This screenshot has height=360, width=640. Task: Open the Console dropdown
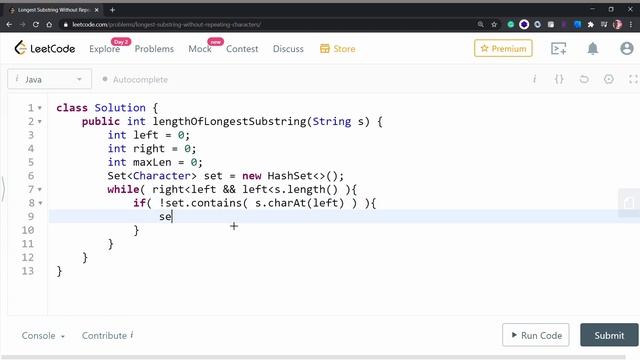[43, 336]
